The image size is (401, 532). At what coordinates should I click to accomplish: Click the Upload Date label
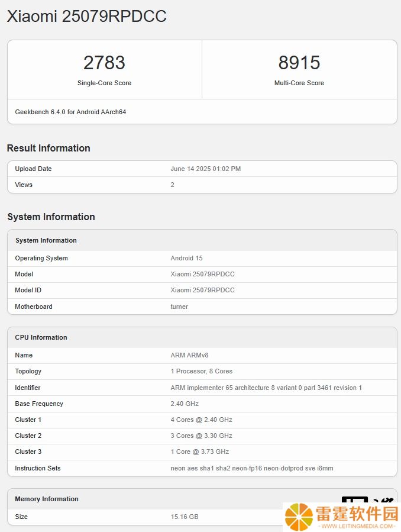point(33,169)
